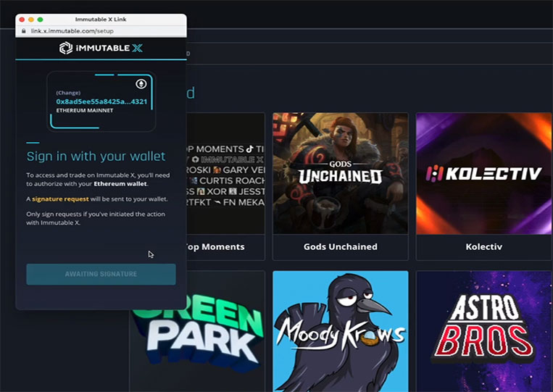Click the 'Kolectiv' card title
The width and height of the screenshot is (553, 392).
[x=484, y=247]
